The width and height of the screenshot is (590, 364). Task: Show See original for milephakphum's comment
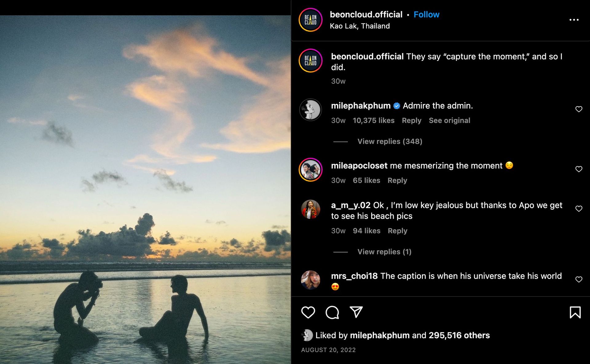click(x=449, y=121)
